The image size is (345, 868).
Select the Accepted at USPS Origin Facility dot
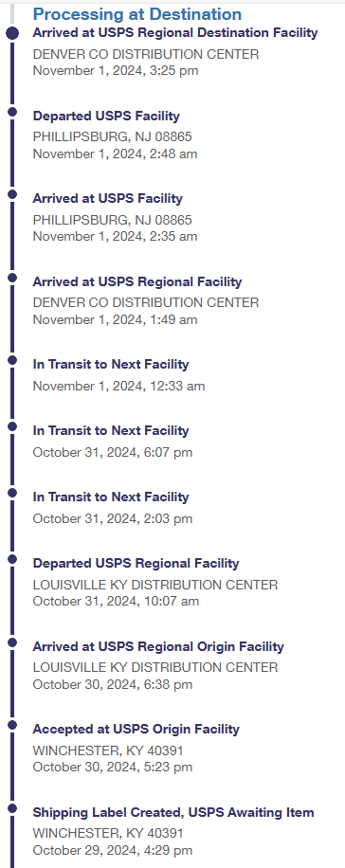(12, 726)
